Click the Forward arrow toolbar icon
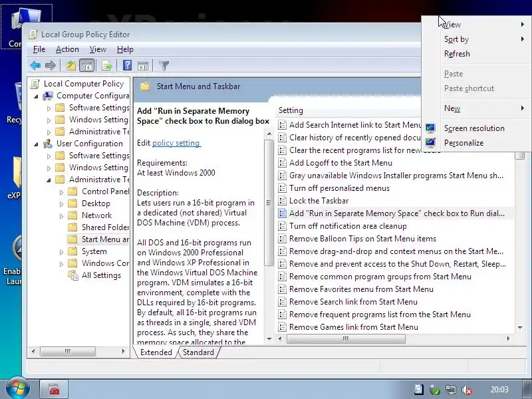532x399 pixels. pyautogui.click(x=51, y=65)
